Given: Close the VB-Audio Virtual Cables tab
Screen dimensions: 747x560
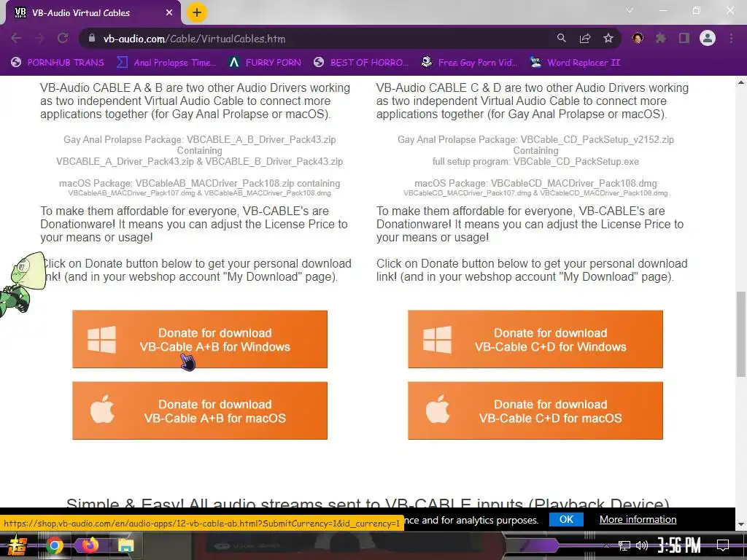Looking at the screenshot, I should tap(169, 13).
